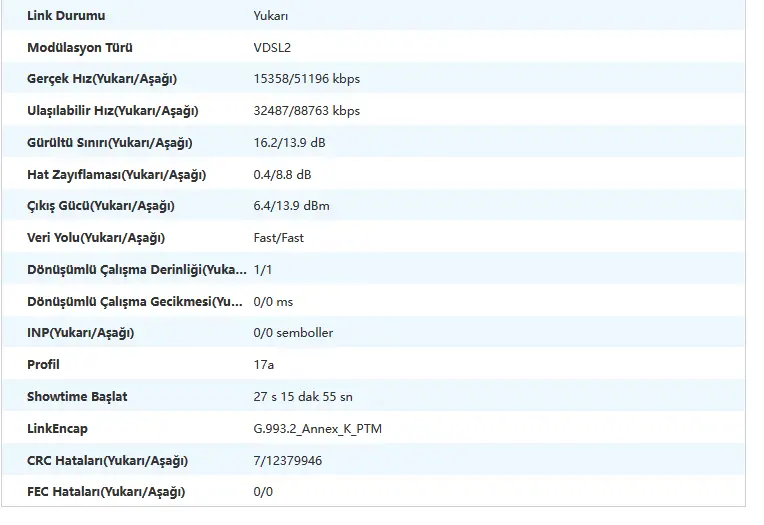The image size is (764, 525).
Task: Click the delay value '0/0 ms'
Action: tap(273, 302)
